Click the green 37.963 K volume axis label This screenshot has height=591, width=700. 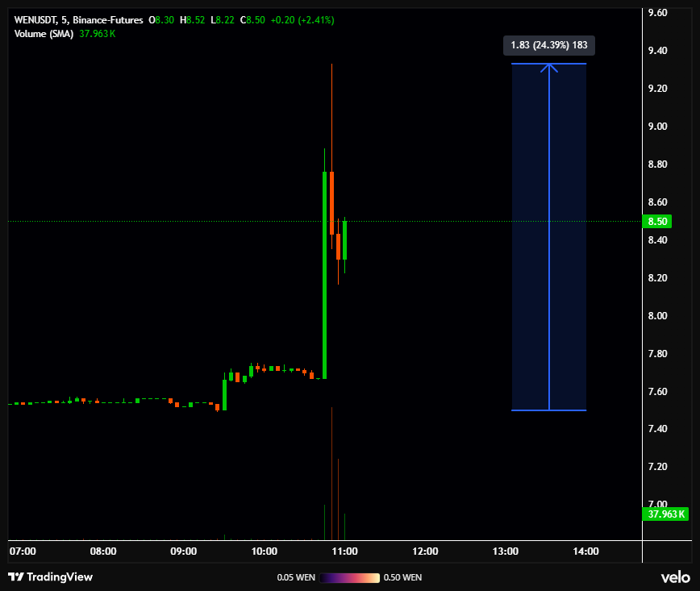[665, 514]
